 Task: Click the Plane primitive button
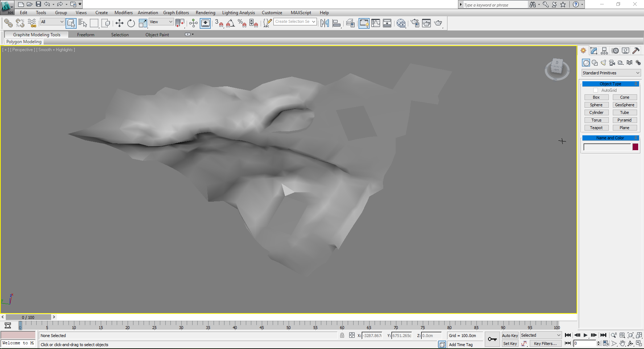625,127
